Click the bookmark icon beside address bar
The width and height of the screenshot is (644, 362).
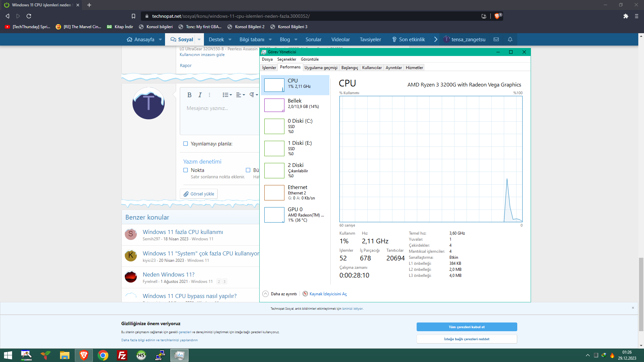coord(133,16)
